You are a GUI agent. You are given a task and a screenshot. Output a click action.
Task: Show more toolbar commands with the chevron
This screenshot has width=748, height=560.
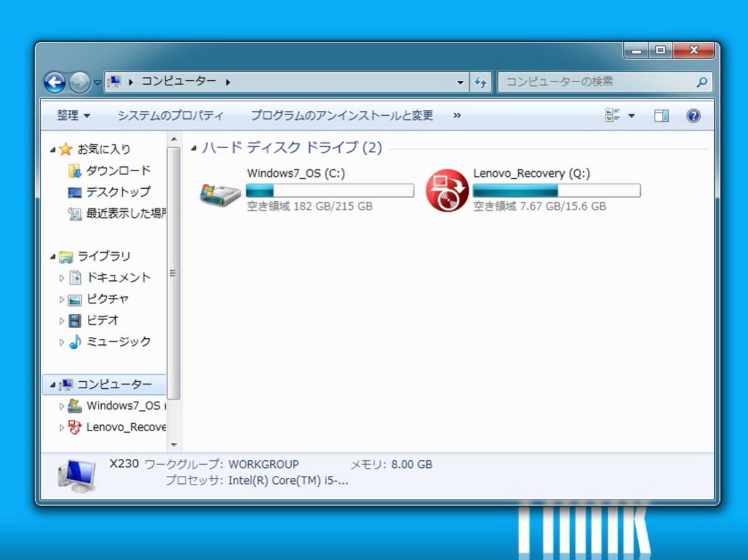[x=457, y=115]
